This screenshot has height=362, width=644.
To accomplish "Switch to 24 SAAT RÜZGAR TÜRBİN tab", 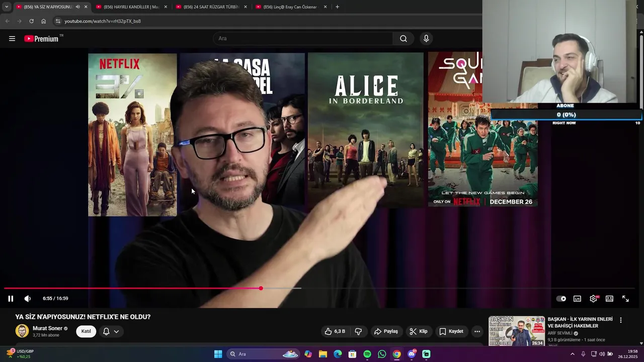I will (211, 7).
